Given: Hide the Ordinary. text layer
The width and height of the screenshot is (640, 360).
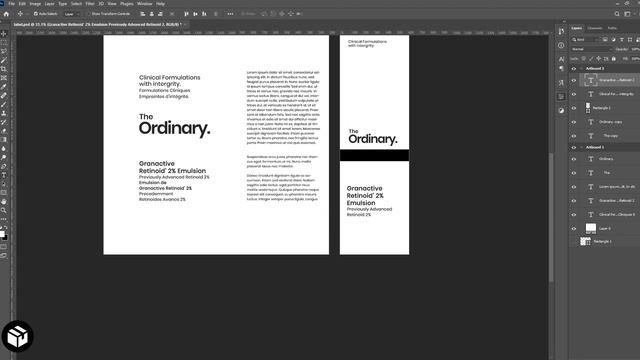Looking at the screenshot, I should click(x=573, y=159).
